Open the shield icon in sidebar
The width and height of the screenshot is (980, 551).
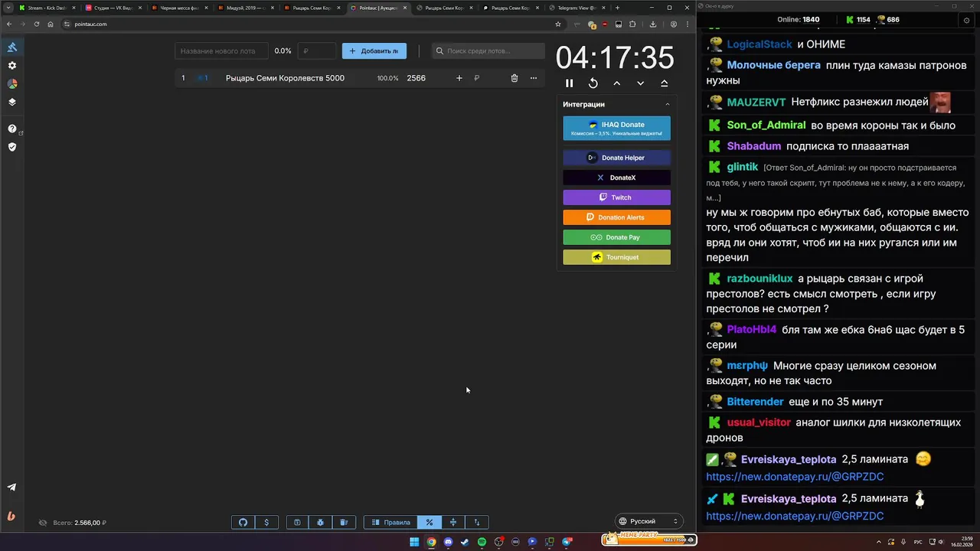click(x=12, y=147)
